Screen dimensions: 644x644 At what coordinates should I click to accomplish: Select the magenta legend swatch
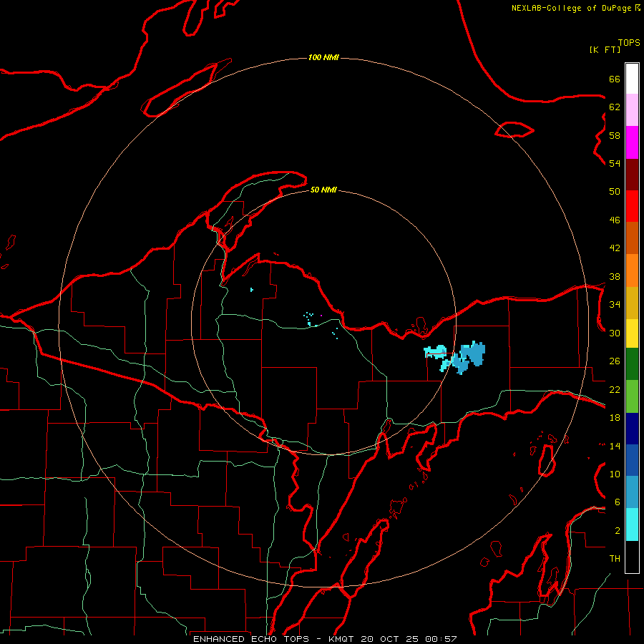[x=632, y=142]
